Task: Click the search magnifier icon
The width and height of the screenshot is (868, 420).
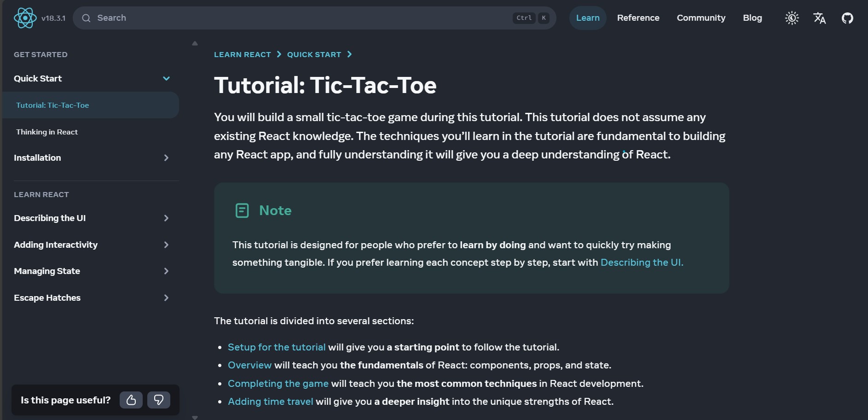Action: click(86, 18)
